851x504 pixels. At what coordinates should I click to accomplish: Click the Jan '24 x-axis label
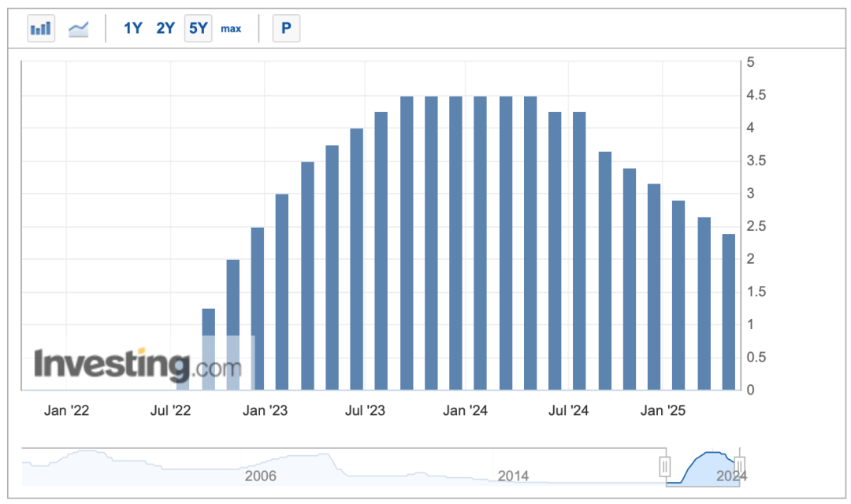click(x=464, y=410)
